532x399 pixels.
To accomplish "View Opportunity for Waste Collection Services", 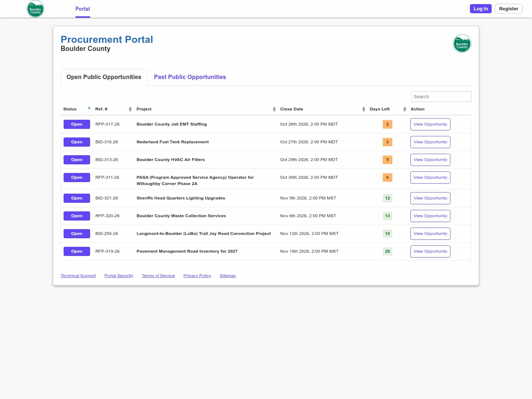I will pyautogui.click(x=430, y=216).
